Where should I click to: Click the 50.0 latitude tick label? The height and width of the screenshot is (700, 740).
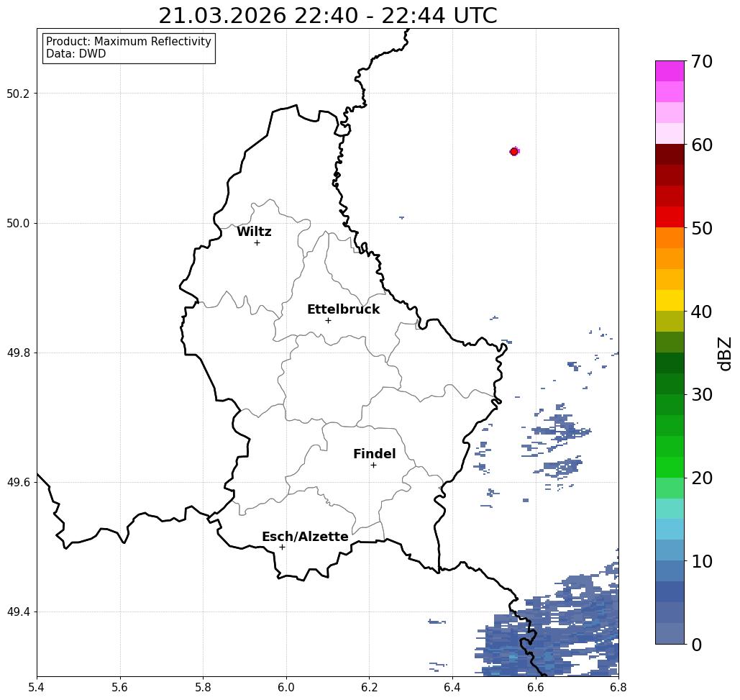[18, 223]
